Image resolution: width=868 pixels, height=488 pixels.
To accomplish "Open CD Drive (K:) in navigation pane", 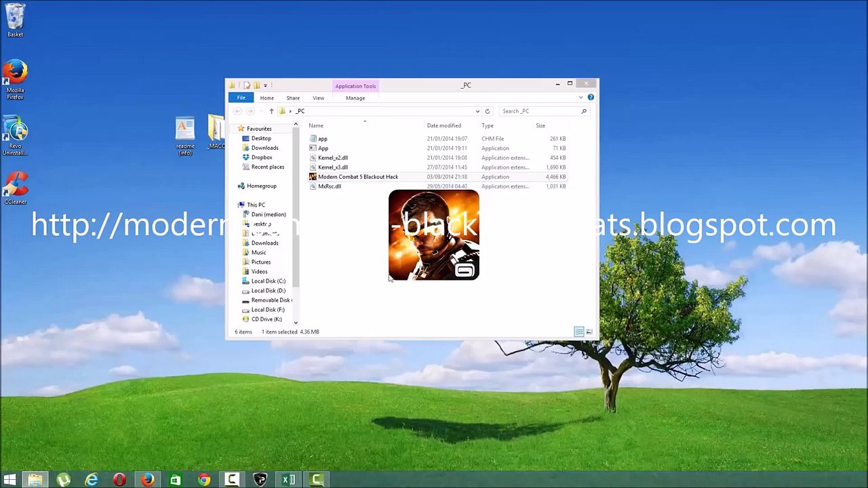I will tap(267, 319).
